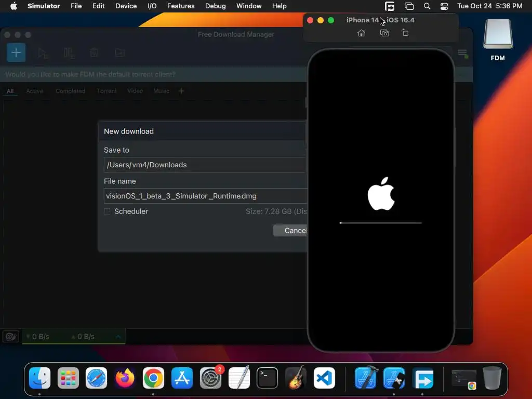
Task: Click the trash delete icon in FDM toolbar
Action: click(x=94, y=53)
